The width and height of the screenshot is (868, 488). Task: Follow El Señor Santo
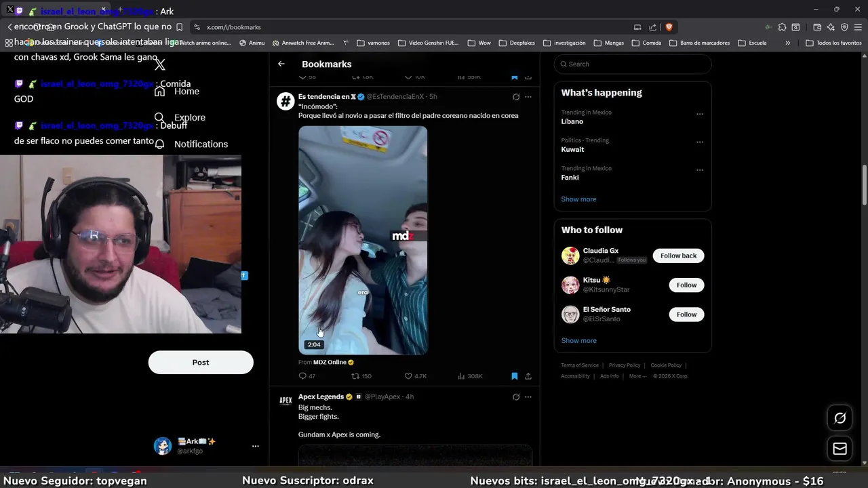coord(686,314)
